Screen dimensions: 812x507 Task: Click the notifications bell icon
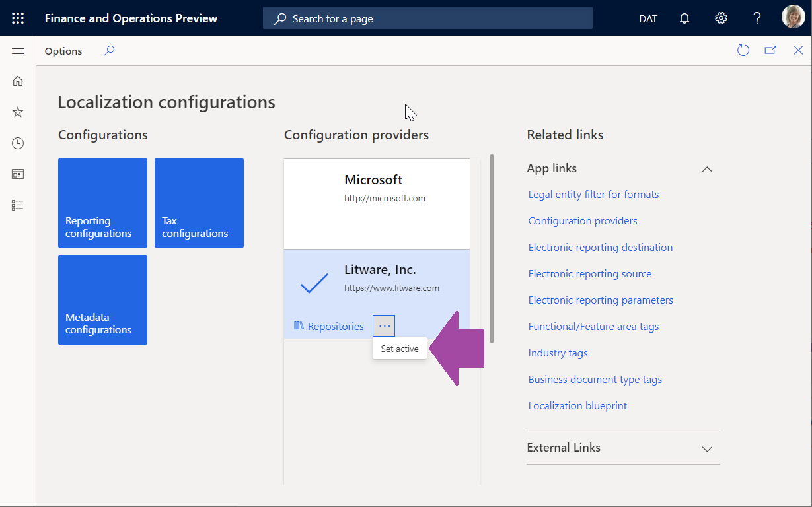click(x=684, y=18)
